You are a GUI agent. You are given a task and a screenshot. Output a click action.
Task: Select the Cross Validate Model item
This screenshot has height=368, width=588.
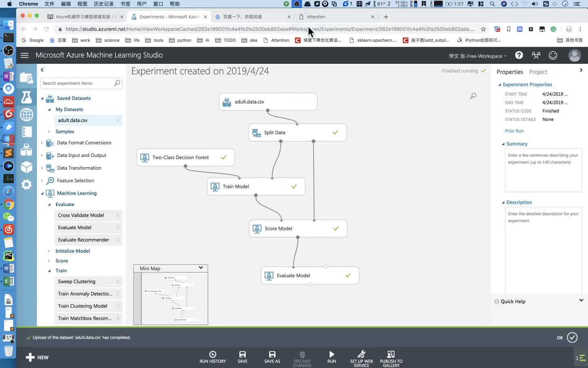(88, 215)
